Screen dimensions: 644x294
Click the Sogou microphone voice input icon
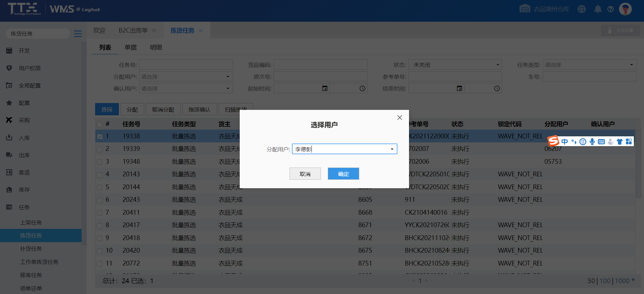pyautogui.click(x=592, y=142)
